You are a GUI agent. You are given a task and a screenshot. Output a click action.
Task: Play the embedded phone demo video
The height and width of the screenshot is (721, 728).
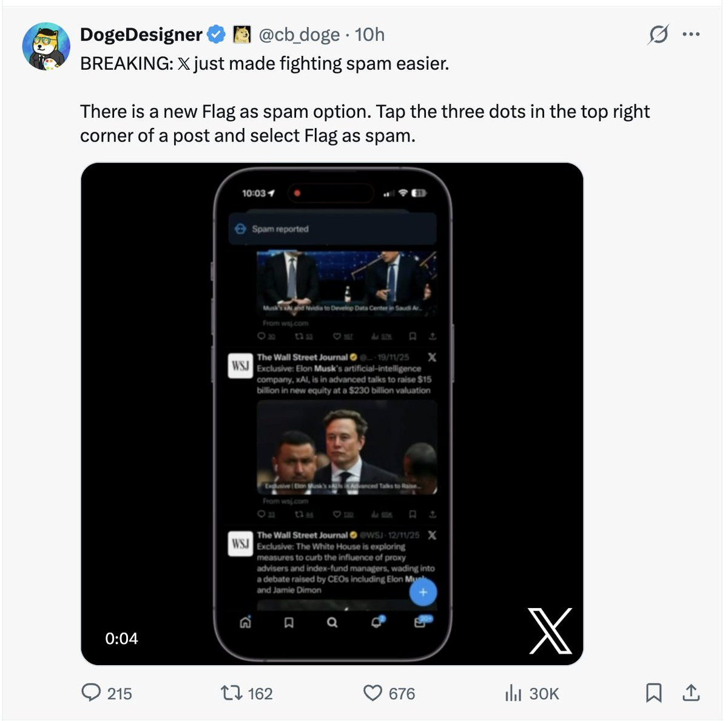pyautogui.click(x=332, y=413)
